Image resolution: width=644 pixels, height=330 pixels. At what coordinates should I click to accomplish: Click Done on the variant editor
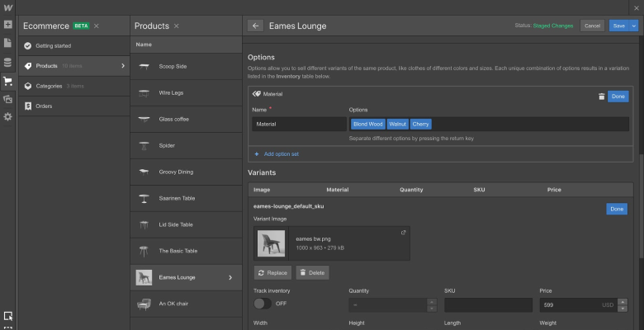point(617,209)
